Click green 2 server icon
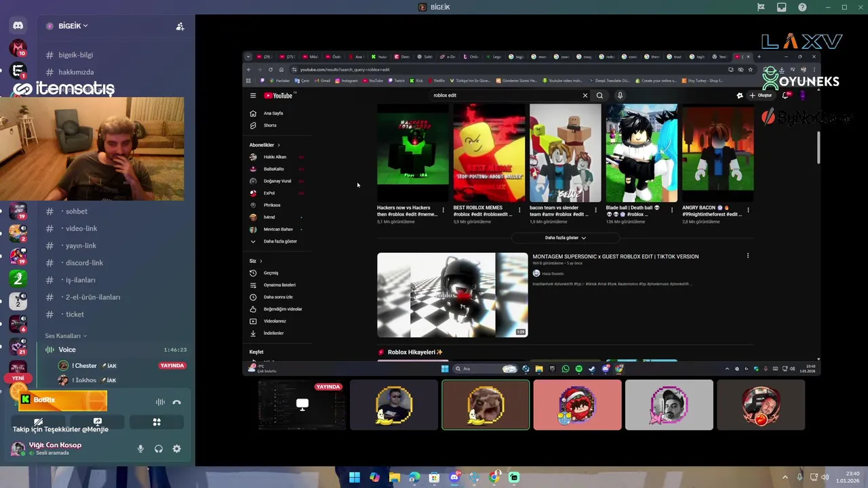Viewport: 868px width, 488px height. (x=18, y=278)
